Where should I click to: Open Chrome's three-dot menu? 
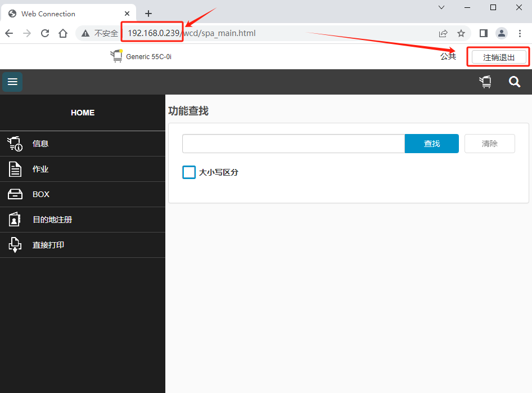point(520,33)
